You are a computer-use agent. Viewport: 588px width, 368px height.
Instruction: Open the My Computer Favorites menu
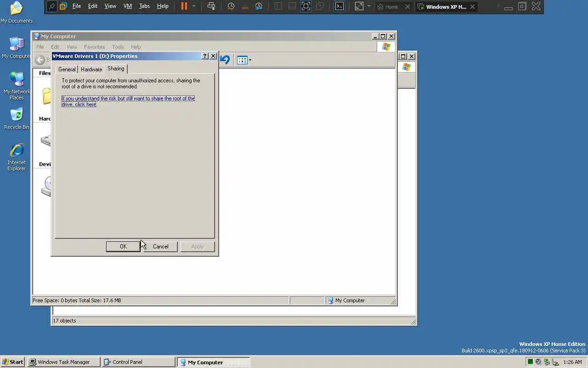point(94,47)
